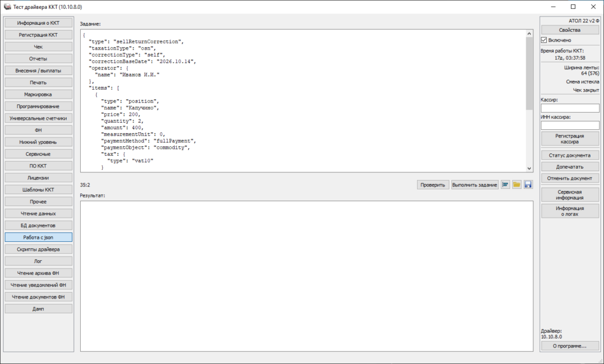Image resolution: width=604 pixels, height=364 pixels.
Task: Click the app icon in the title bar
Action: click(x=7, y=7)
